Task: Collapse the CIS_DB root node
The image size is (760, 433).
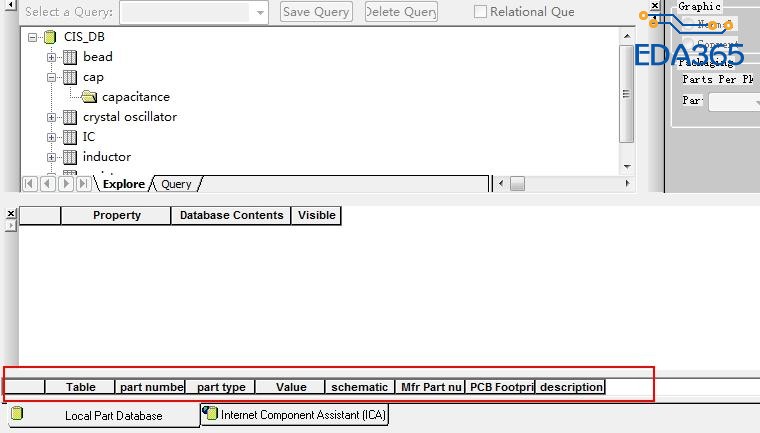Action: pos(32,37)
